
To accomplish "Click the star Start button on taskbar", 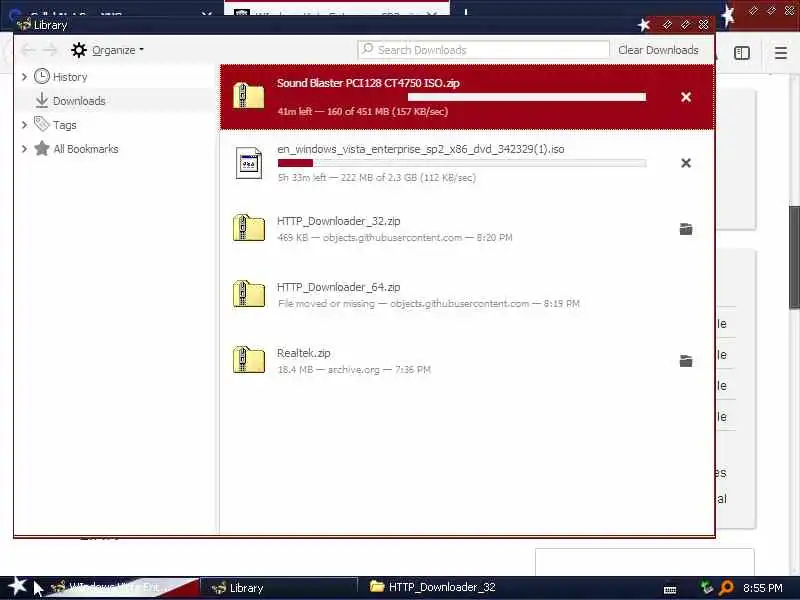I will point(17,586).
